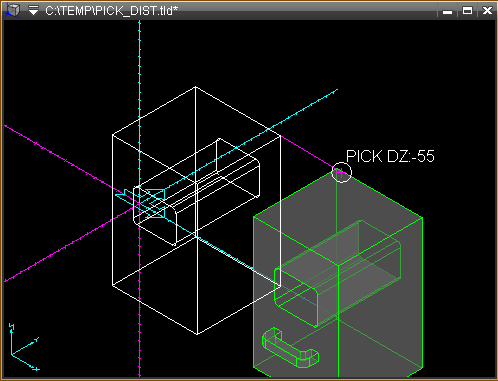
Task: Click the 3D cube document icon
Action: click(x=13, y=10)
